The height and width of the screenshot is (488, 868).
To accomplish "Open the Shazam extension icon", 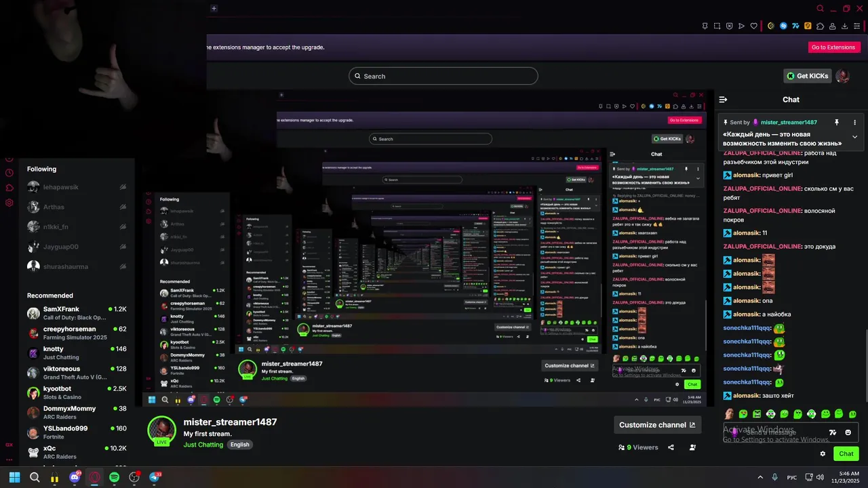I will [783, 26].
